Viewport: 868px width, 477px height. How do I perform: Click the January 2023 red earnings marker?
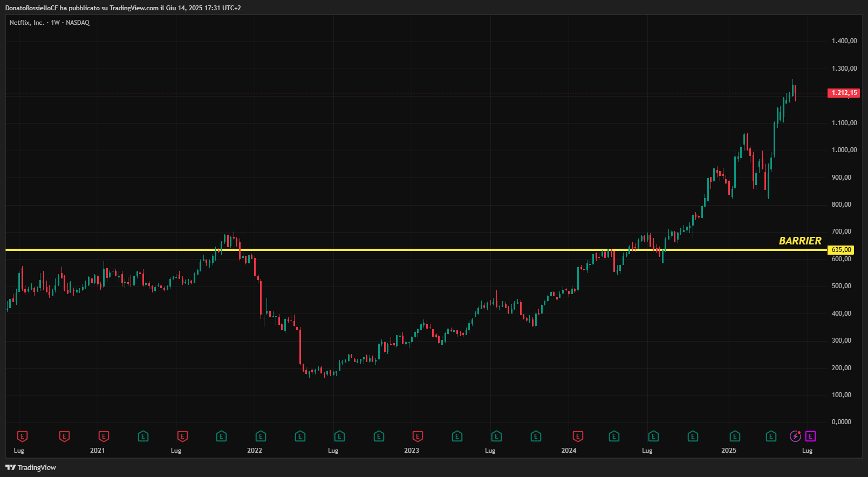[418, 436]
